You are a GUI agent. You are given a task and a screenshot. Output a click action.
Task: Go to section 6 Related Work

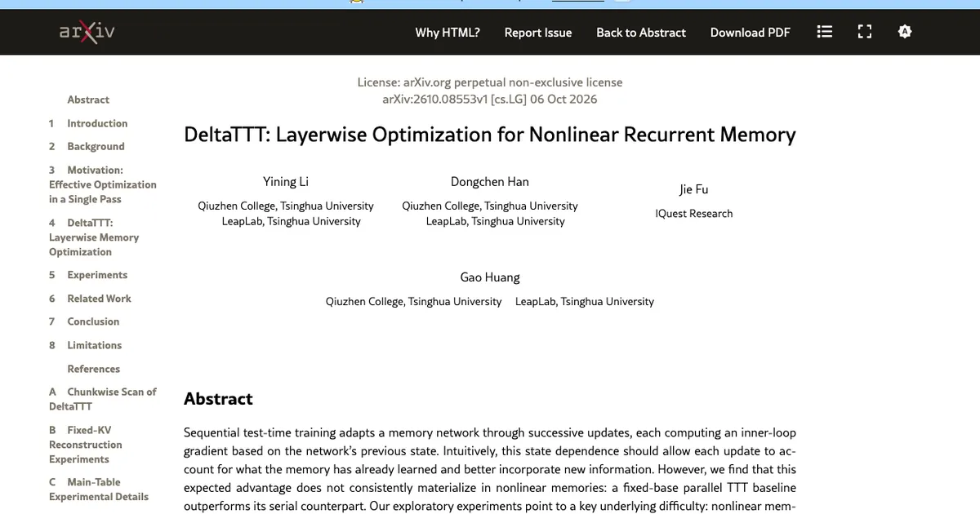[90, 299]
